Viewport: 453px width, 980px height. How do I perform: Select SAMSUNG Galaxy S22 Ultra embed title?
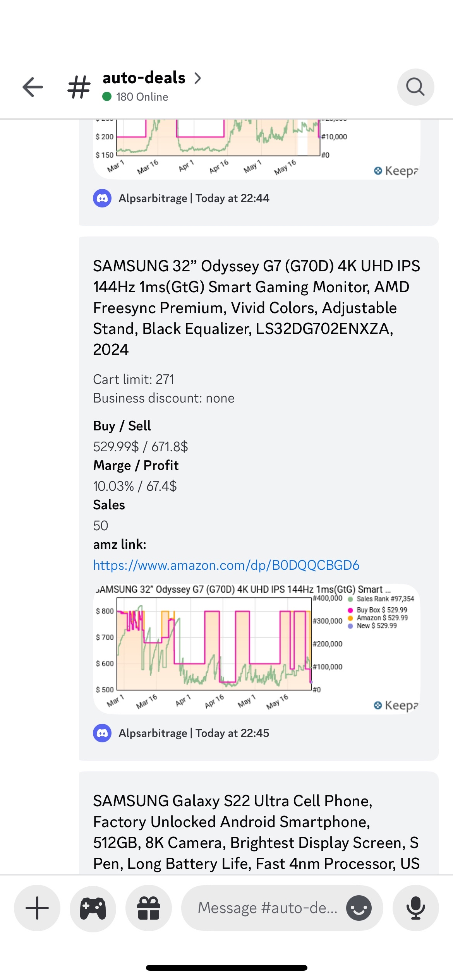pyautogui.click(x=256, y=832)
